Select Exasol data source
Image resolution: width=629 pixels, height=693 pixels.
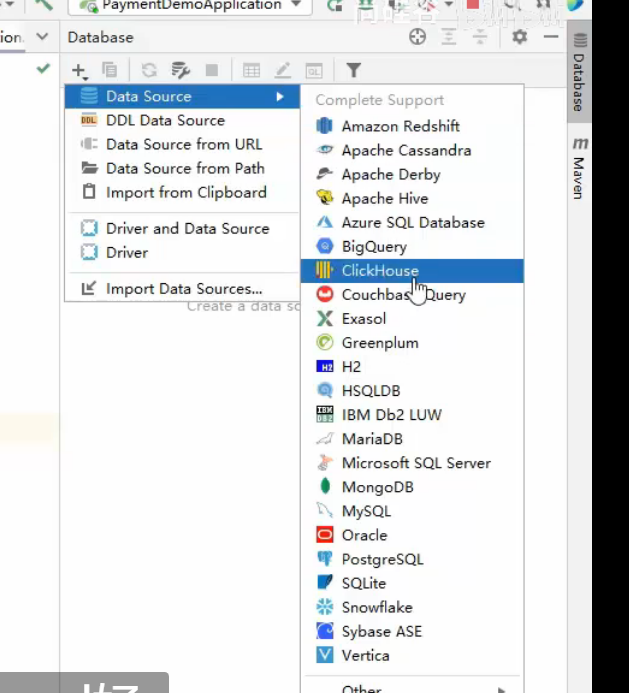click(x=412, y=319)
